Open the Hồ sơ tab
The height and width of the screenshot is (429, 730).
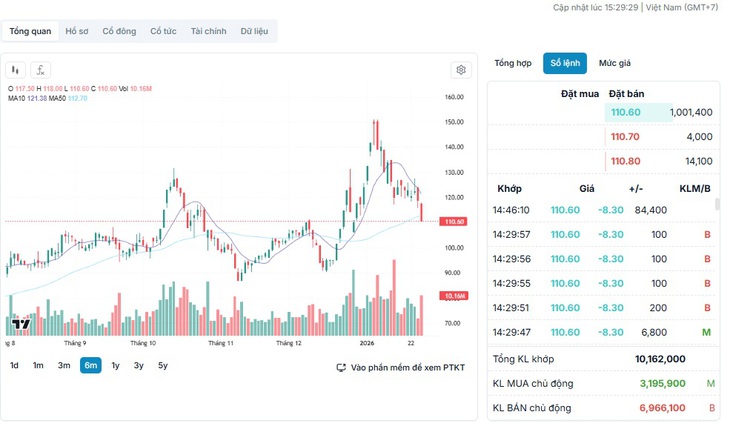[77, 31]
